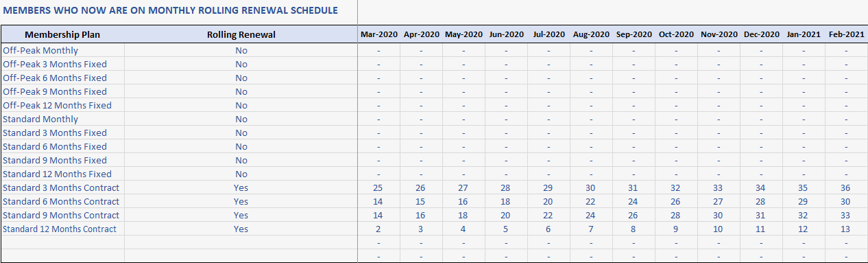868x263 pixels.
Task: Click Mar-2020 value 25 for 3 Months Contract
Action: pos(378,187)
